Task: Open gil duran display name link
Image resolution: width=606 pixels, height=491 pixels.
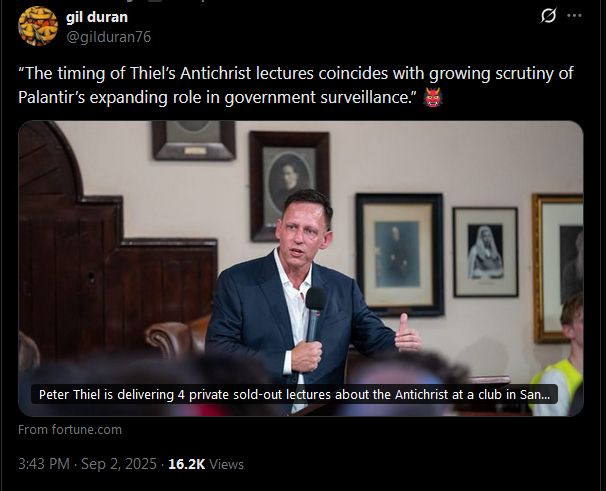Action: [x=97, y=17]
